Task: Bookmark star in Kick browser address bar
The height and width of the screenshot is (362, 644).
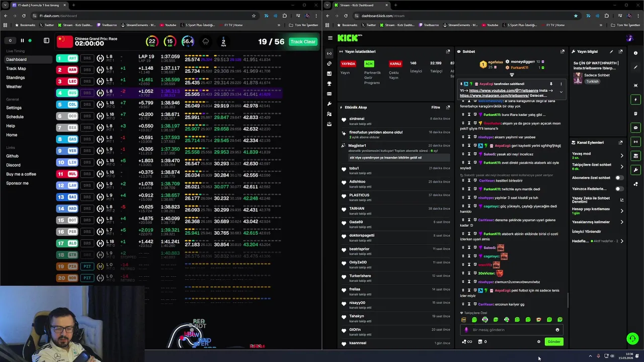Action: tap(576, 16)
